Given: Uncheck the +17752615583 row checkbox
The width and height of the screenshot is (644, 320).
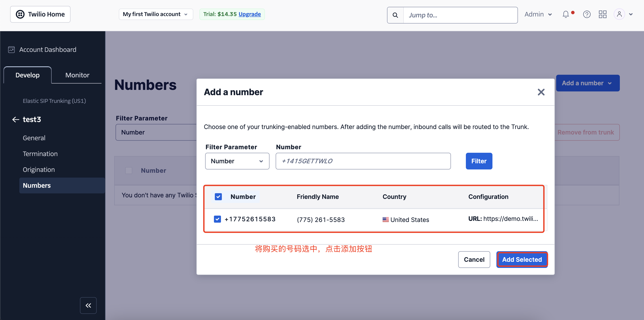Looking at the screenshot, I should (x=217, y=219).
